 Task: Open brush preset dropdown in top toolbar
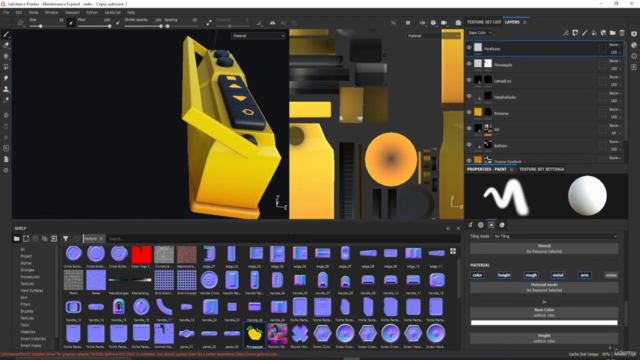click(21, 23)
